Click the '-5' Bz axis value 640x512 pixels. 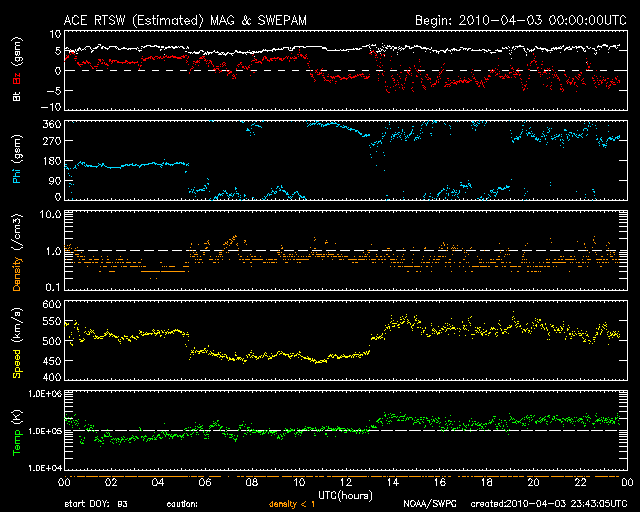54,91
